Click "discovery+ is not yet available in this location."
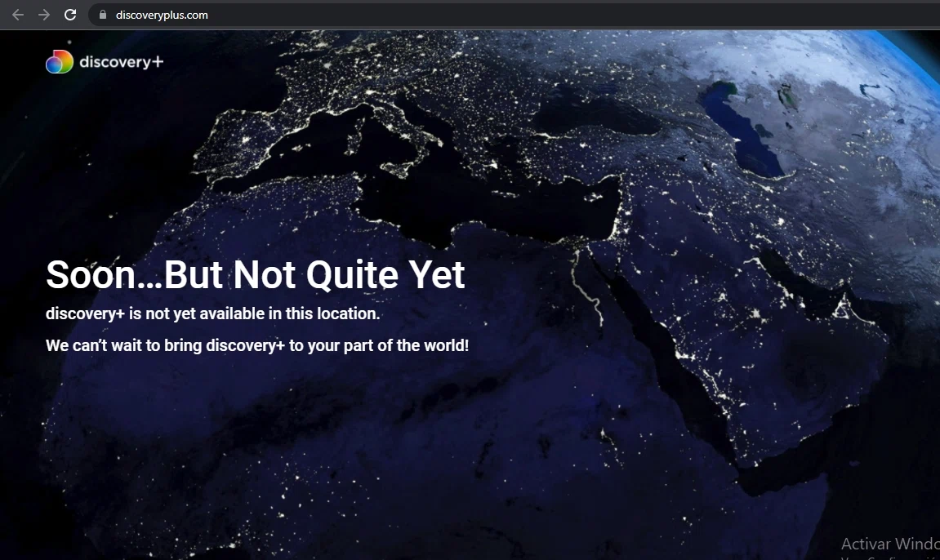The image size is (940, 560). pos(213,313)
